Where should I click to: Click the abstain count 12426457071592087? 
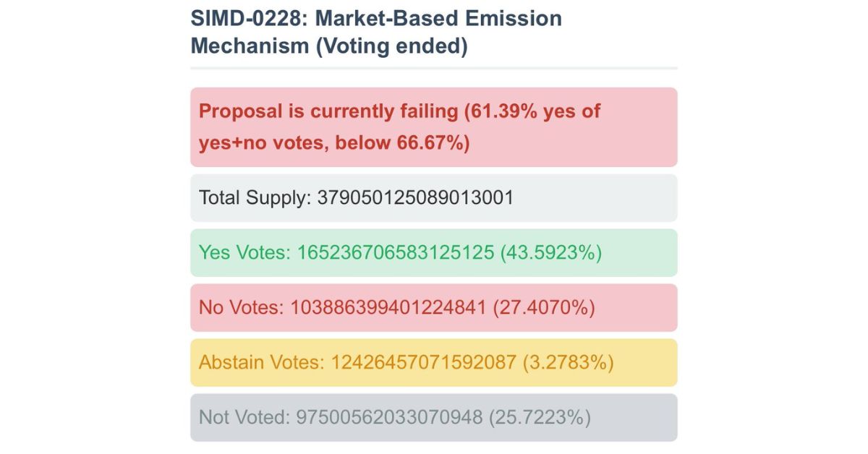424,363
